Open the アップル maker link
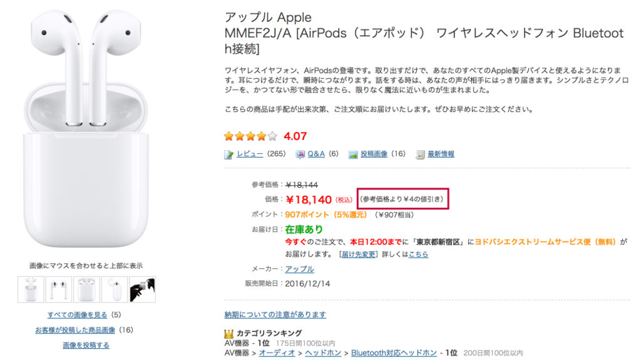This screenshot has height=364, width=641. pyautogui.click(x=299, y=269)
